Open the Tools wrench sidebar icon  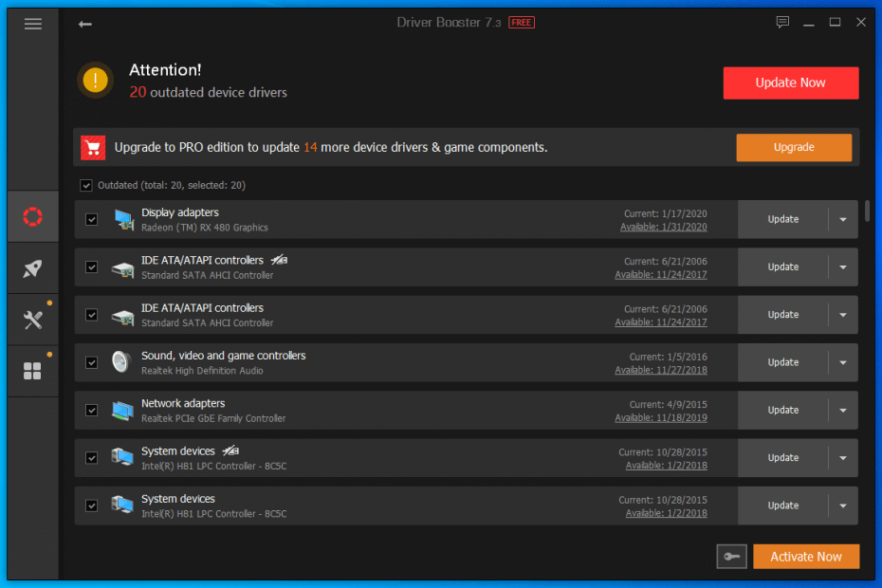click(x=32, y=321)
